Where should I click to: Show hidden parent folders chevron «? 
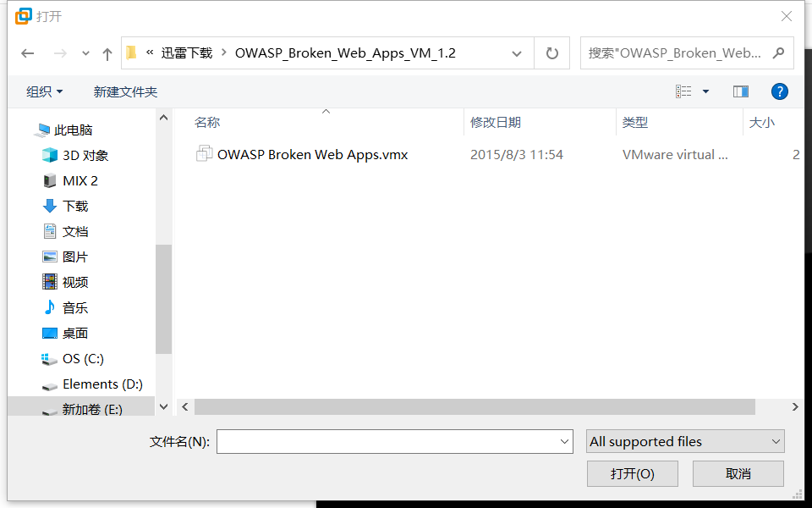[x=151, y=52]
